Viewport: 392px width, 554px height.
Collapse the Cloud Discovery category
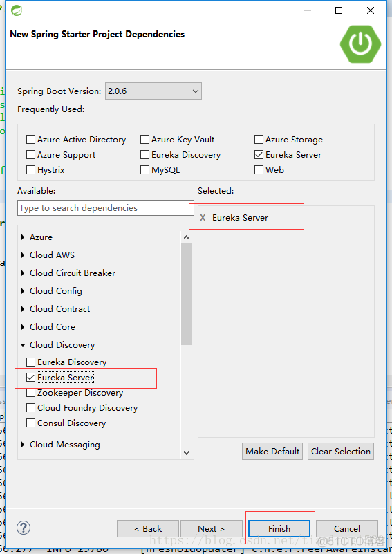pos(23,345)
